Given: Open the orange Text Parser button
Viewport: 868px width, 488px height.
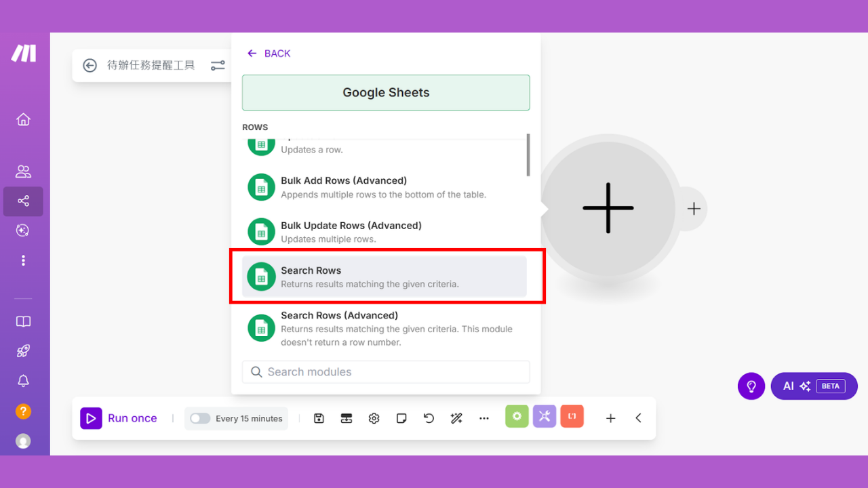Looking at the screenshot, I should (572, 416).
